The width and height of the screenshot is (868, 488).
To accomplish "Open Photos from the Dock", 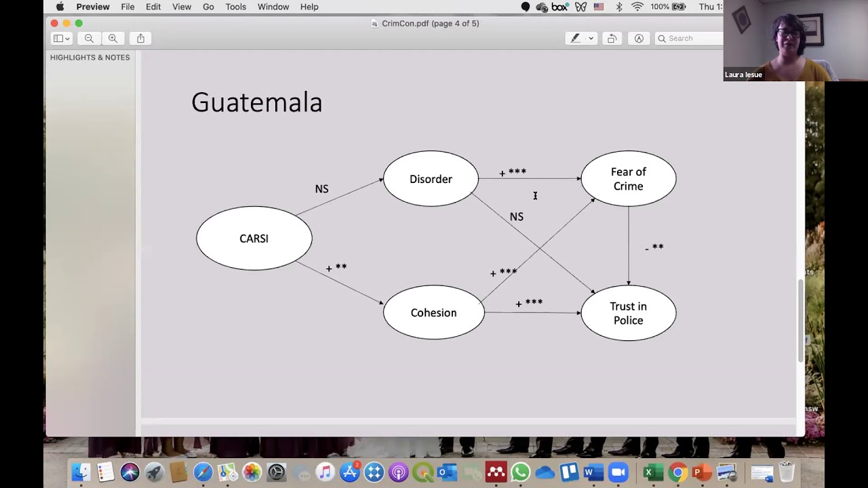I will click(x=252, y=472).
